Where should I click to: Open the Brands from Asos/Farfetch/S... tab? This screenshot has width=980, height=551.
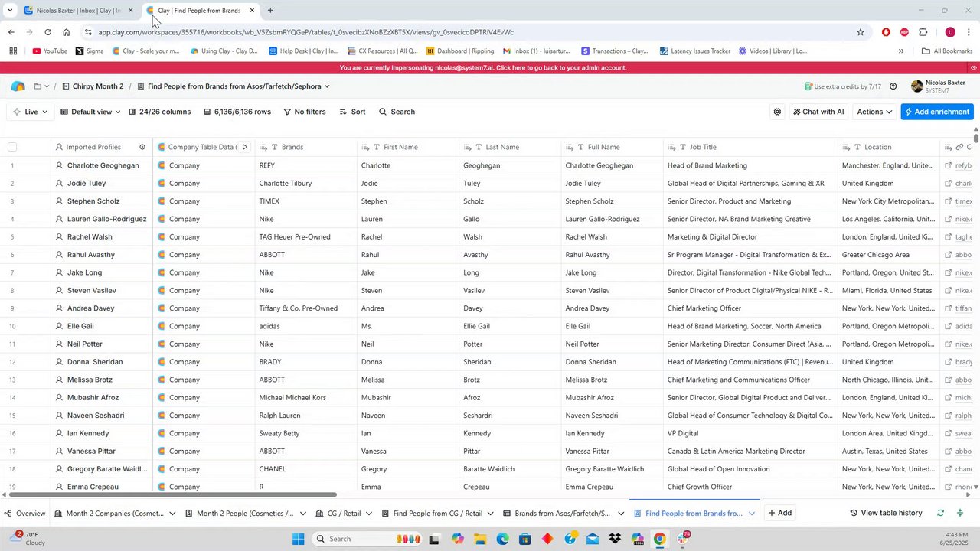click(x=562, y=514)
